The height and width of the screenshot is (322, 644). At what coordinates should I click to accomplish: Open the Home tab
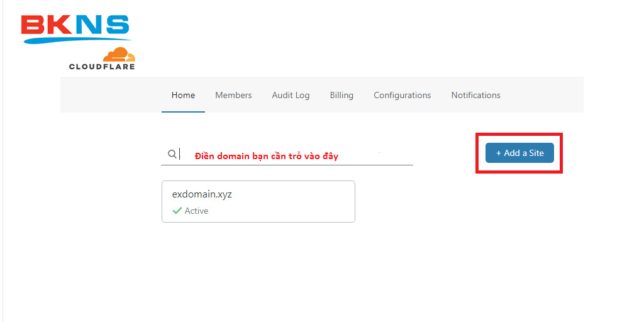click(x=183, y=95)
